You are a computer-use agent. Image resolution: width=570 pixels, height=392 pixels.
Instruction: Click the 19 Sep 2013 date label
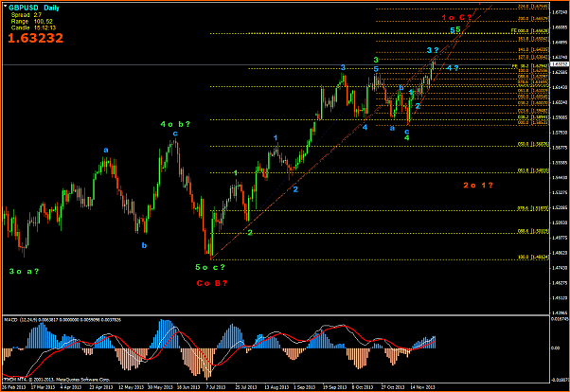[334, 387]
